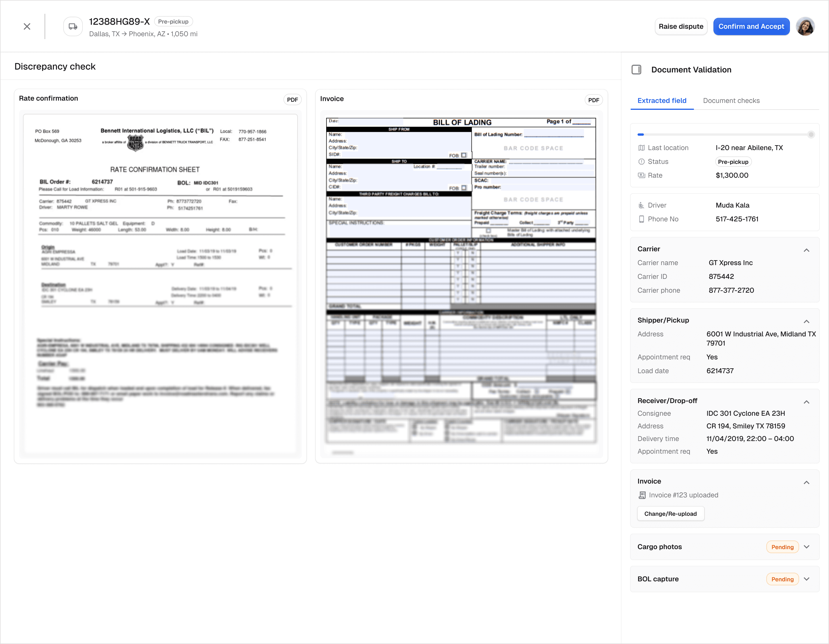
Task: Collapse the Shipper/Pickup section
Action: coord(807,322)
